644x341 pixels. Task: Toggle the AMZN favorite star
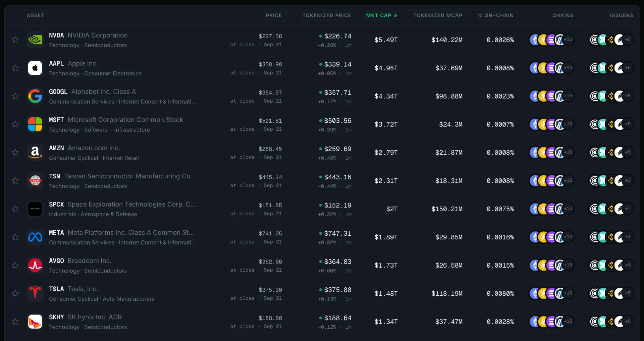click(15, 153)
